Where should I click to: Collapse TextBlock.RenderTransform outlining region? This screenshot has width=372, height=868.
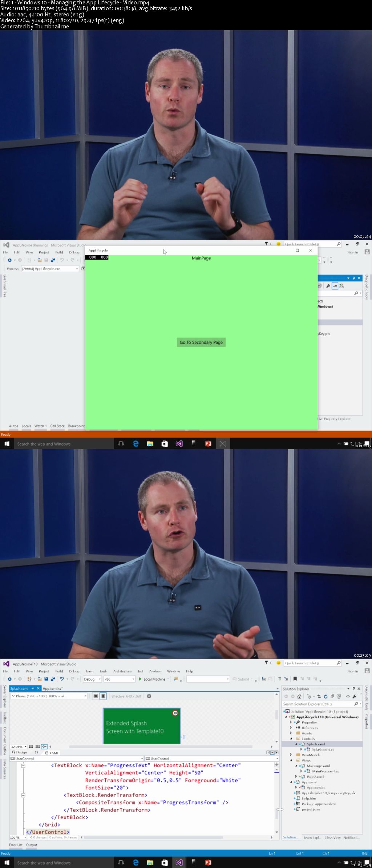coord(23,795)
